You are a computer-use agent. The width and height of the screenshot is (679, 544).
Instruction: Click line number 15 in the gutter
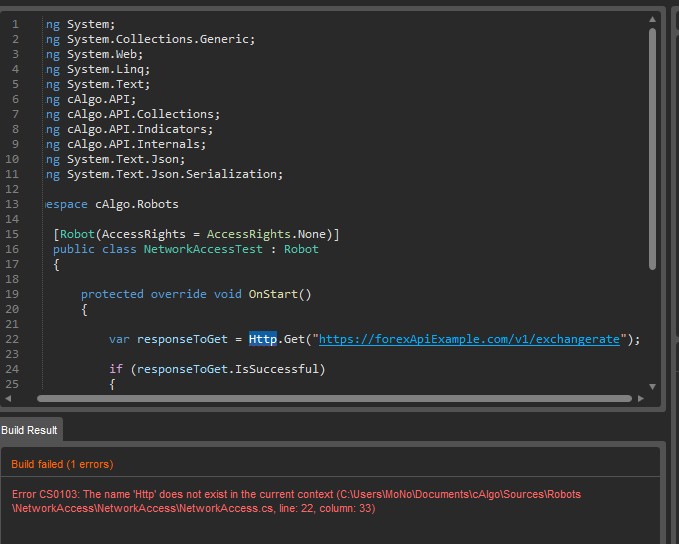[12, 234]
